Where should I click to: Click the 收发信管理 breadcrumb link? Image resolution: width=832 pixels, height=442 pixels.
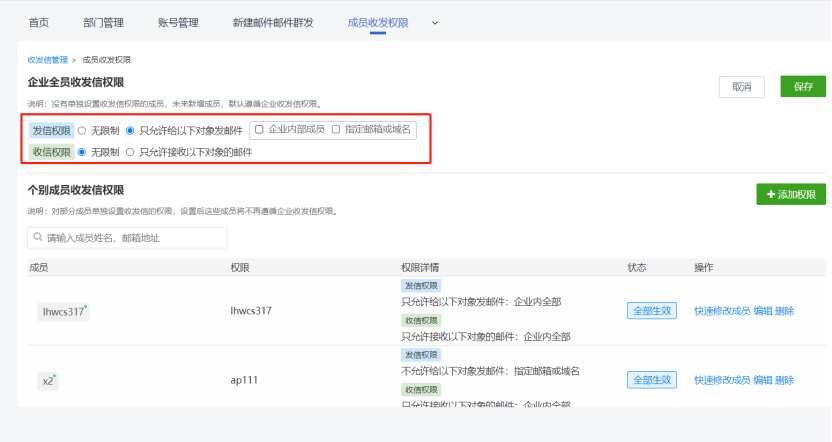(x=48, y=60)
